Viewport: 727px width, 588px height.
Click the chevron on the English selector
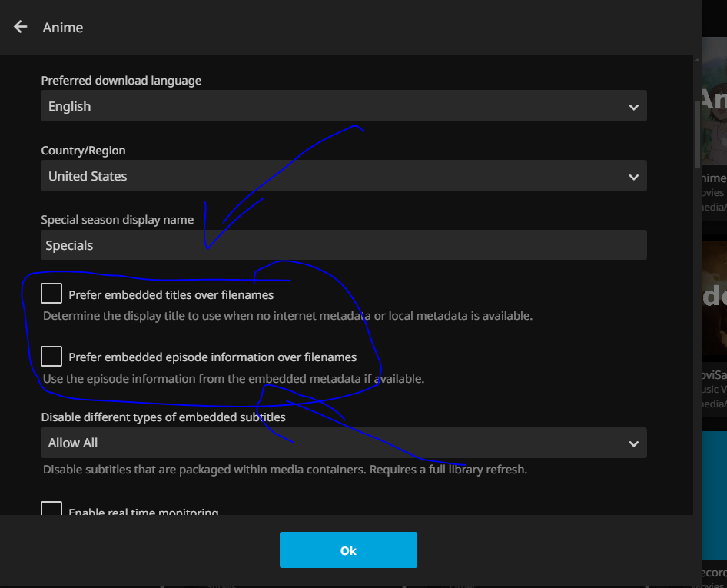633,107
